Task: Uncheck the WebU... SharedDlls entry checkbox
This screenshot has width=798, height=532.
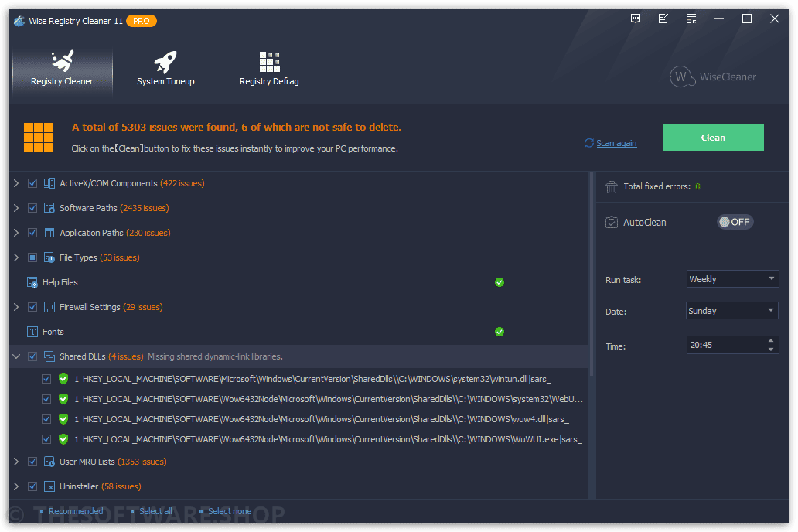Action: click(46, 399)
